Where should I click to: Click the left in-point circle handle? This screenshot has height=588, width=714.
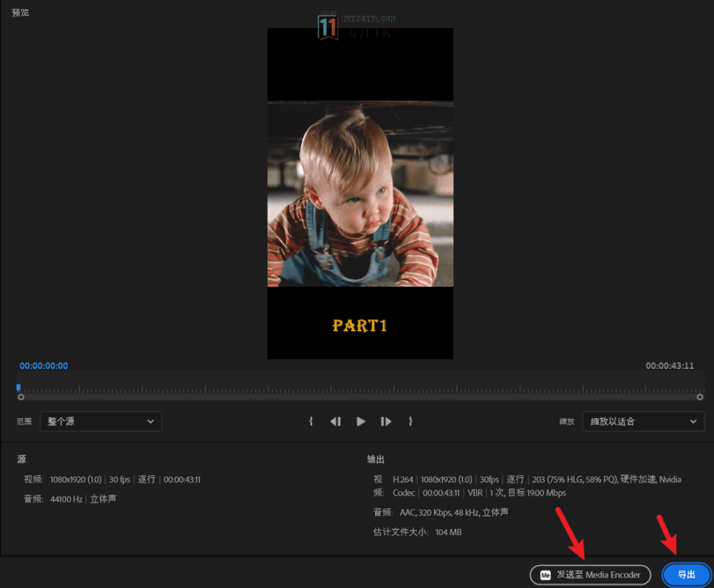(x=21, y=397)
